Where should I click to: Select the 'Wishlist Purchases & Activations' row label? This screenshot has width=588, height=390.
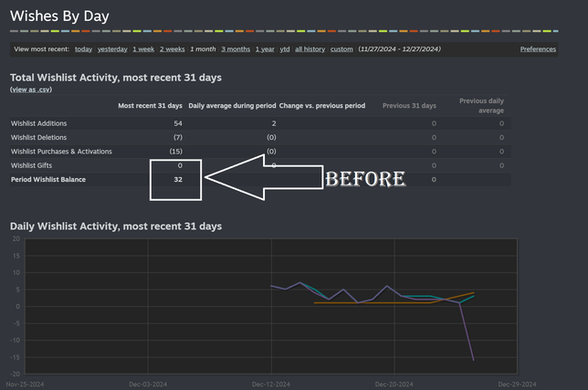(61, 152)
